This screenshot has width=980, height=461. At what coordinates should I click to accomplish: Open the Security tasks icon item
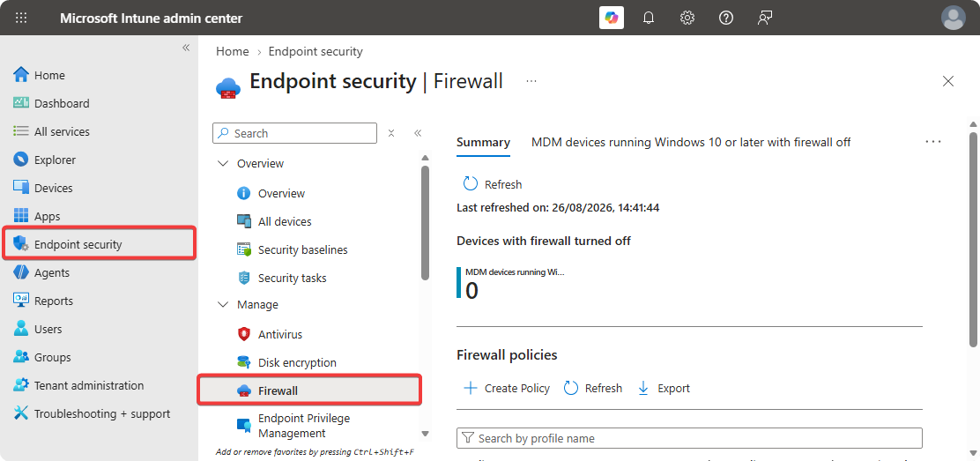coord(244,278)
